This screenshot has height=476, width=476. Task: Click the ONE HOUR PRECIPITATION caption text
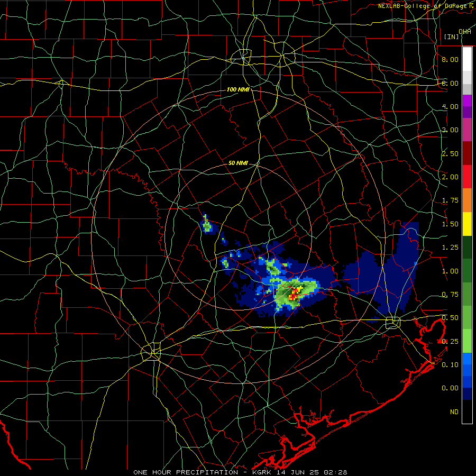[x=186, y=472]
